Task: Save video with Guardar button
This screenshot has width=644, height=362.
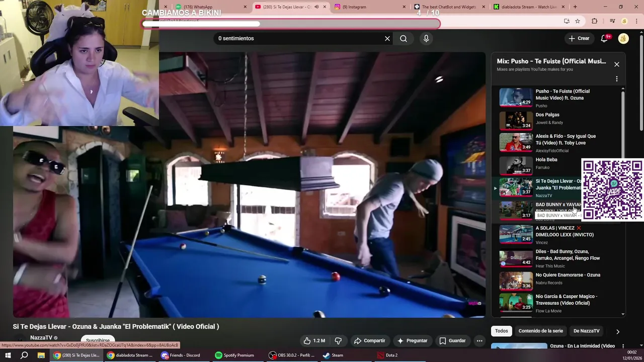Action: (452, 341)
